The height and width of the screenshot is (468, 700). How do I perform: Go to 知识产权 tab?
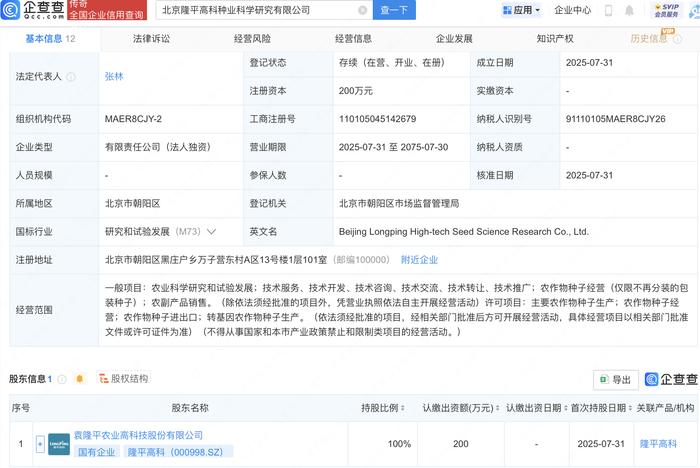pyautogui.click(x=555, y=39)
